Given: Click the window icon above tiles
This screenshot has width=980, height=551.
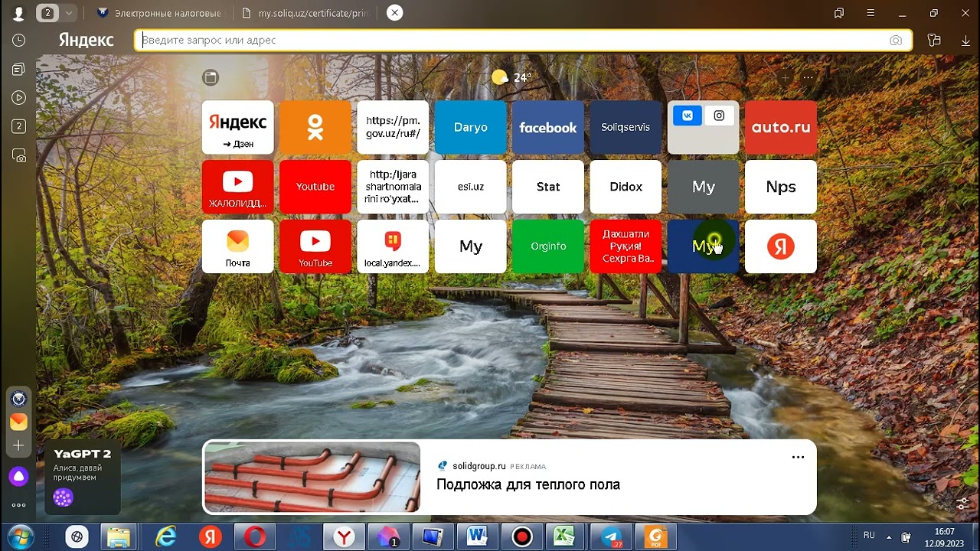Looking at the screenshot, I should point(211,77).
